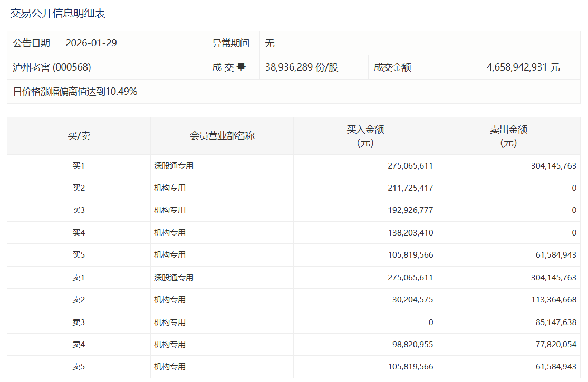
Task: Select the 卖出金额 (元) column header
Action: (x=508, y=136)
